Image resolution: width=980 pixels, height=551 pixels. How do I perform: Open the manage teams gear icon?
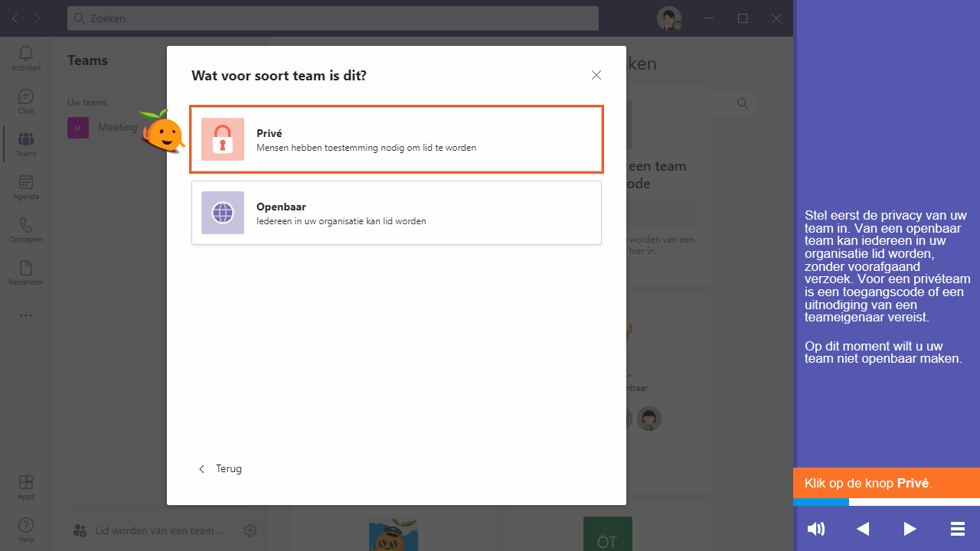(250, 530)
